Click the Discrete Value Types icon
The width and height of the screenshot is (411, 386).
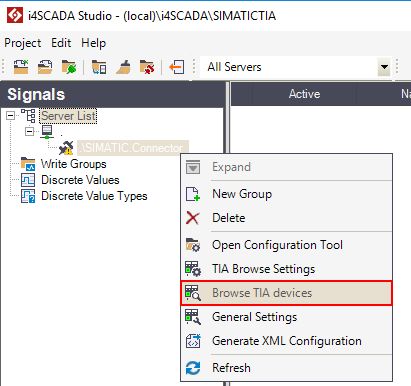point(28,196)
